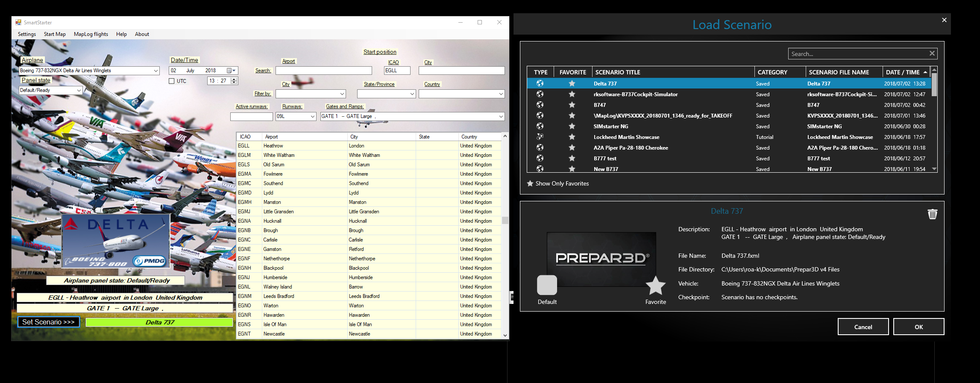
Task: Click the Prepar3D scenario preview image
Action: tap(601, 259)
